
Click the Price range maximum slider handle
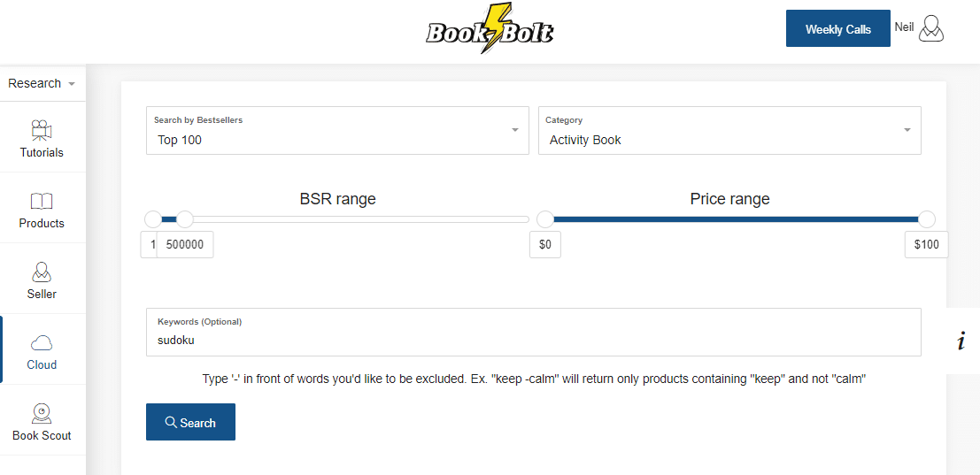coord(927,219)
